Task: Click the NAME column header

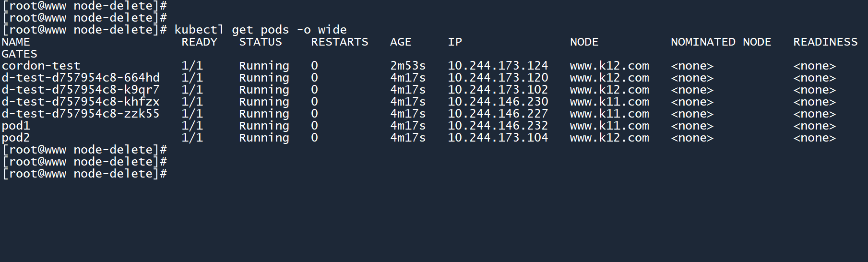Action: pos(16,42)
